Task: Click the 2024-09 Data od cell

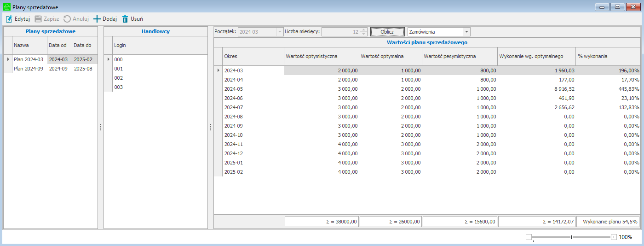Action: [60, 69]
